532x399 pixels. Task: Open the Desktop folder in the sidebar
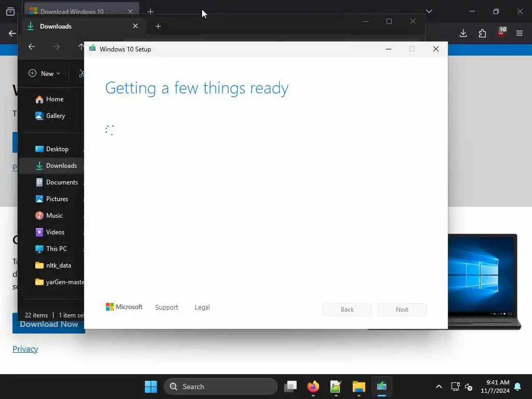pyautogui.click(x=51, y=149)
